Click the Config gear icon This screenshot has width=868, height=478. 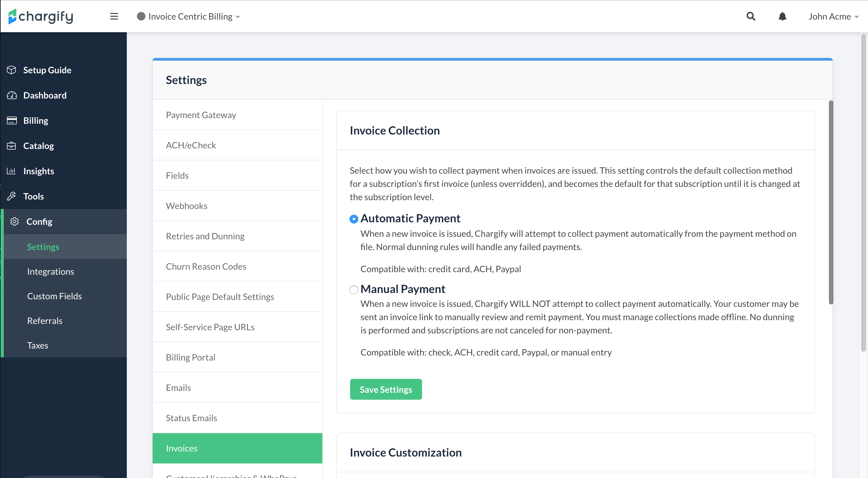point(14,222)
